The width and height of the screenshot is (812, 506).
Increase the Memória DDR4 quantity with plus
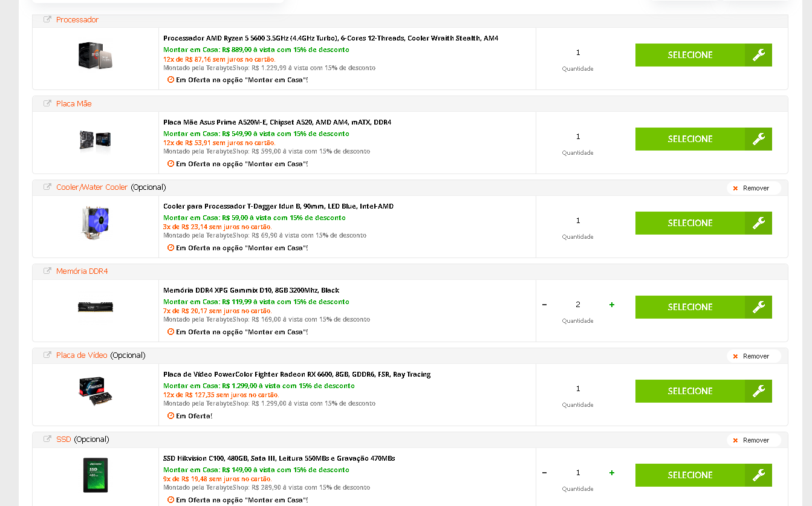coord(612,305)
